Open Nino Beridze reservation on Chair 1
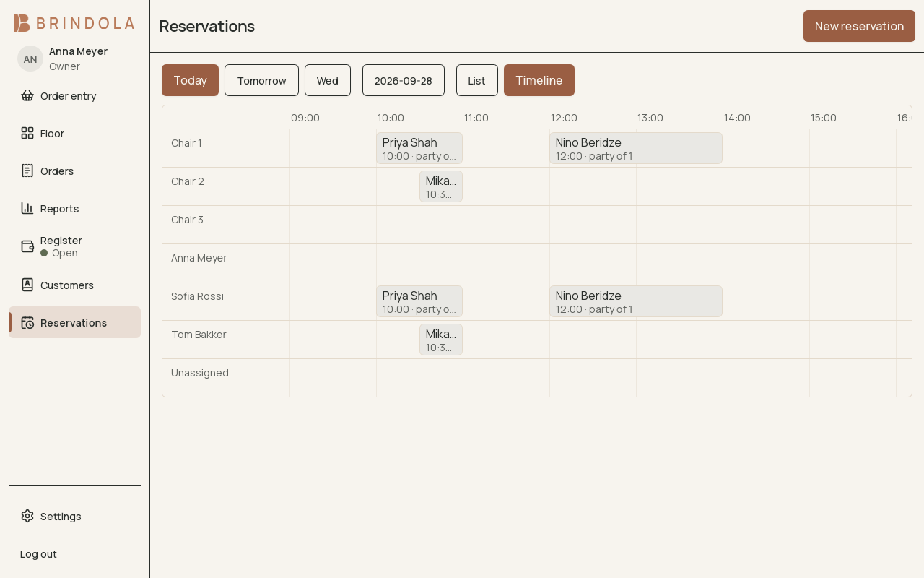 pos(636,148)
